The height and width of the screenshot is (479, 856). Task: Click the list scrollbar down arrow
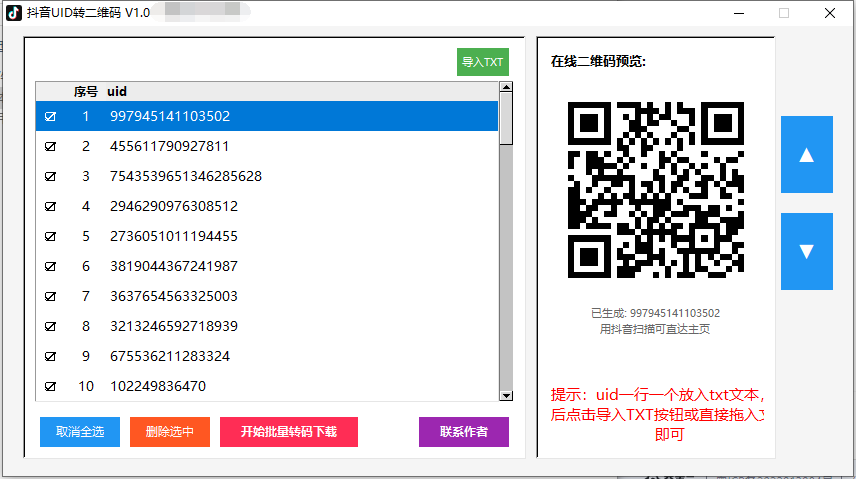pyautogui.click(x=506, y=395)
